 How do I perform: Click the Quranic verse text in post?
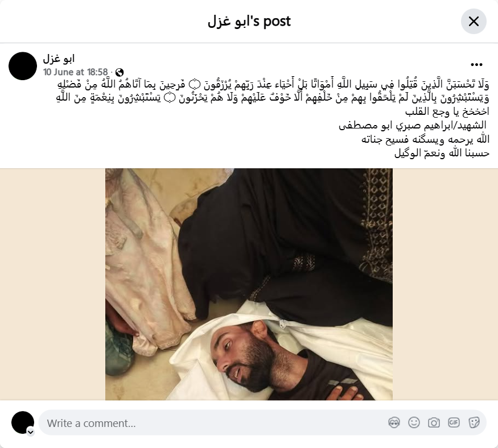coord(273,91)
